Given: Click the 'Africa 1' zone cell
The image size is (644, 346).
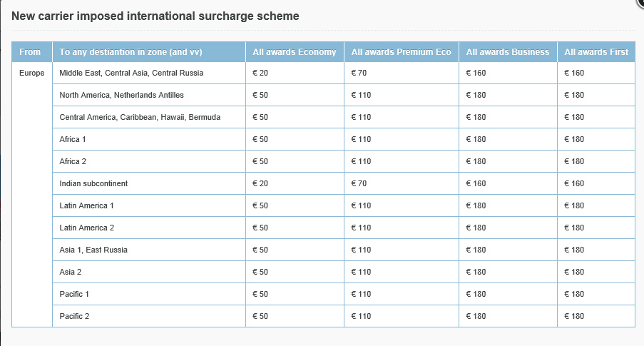Looking at the screenshot, I should [x=73, y=139].
